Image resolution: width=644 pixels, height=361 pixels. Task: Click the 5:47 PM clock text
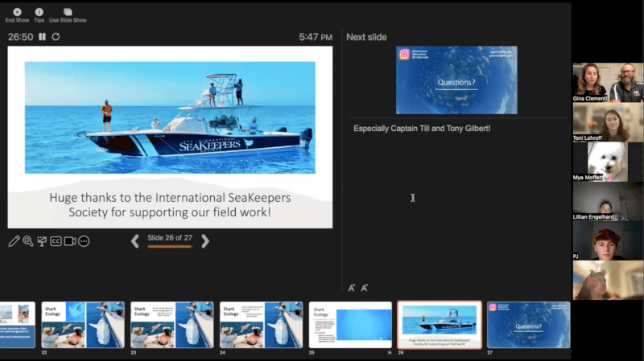point(316,37)
